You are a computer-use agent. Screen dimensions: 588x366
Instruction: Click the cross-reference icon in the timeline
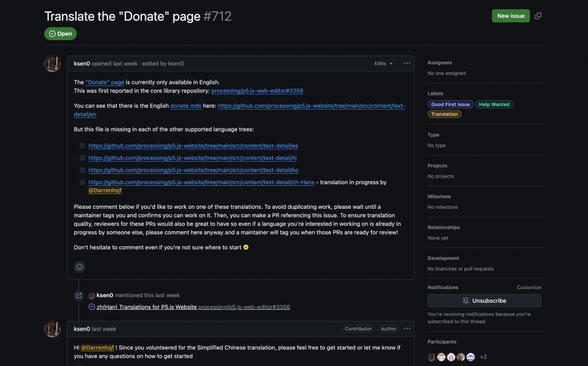tap(79, 295)
